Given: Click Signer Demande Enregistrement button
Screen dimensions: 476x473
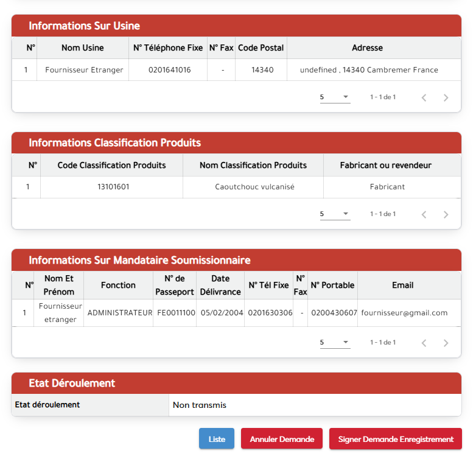Looking at the screenshot, I should pos(396,439).
